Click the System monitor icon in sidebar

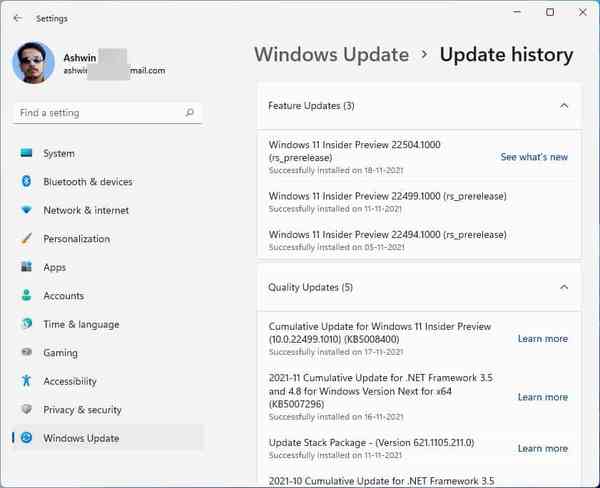click(26, 153)
